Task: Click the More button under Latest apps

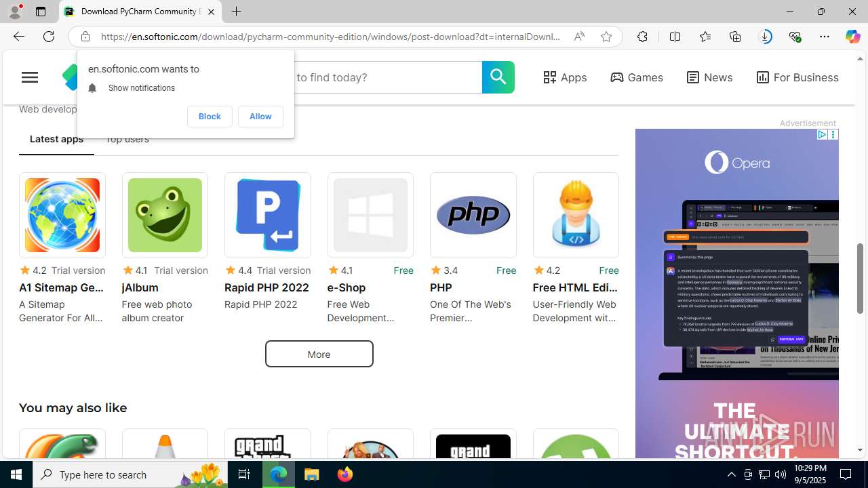Action: tap(319, 354)
